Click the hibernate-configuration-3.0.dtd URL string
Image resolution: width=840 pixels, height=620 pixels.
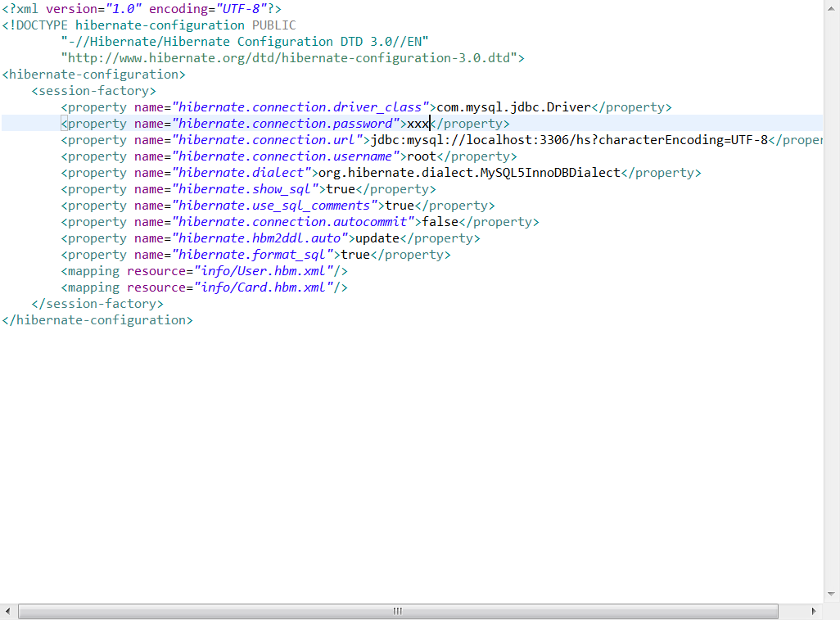pyautogui.click(x=289, y=58)
